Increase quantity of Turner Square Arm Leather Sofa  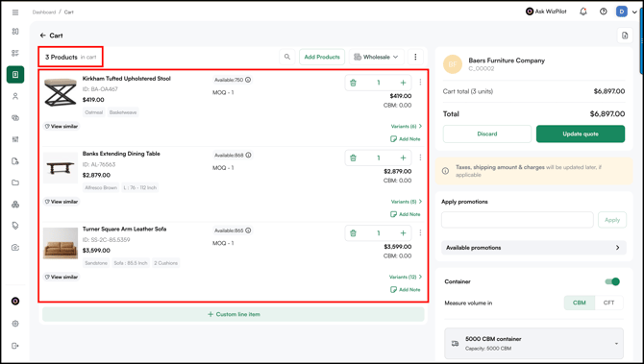(x=404, y=233)
